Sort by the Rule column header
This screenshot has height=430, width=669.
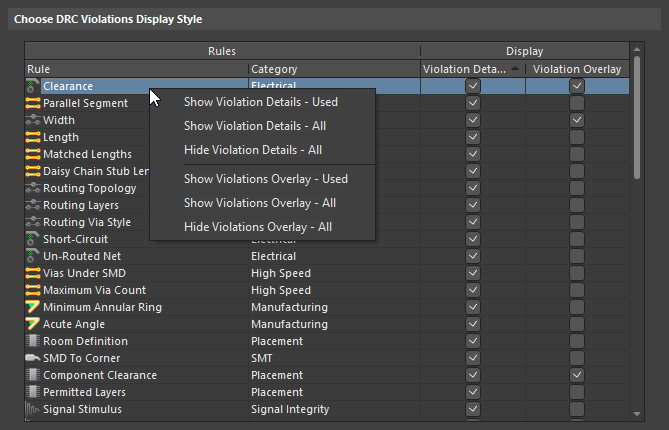coord(137,69)
